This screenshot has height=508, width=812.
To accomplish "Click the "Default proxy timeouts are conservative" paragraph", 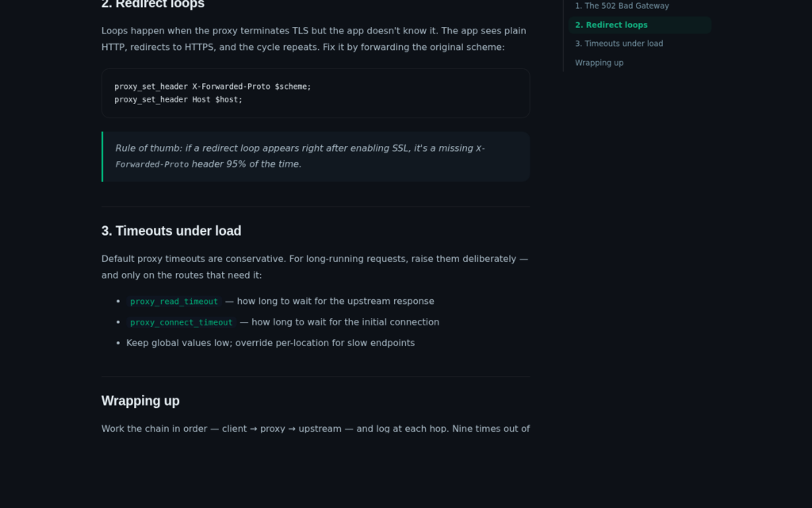I will [315, 267].
